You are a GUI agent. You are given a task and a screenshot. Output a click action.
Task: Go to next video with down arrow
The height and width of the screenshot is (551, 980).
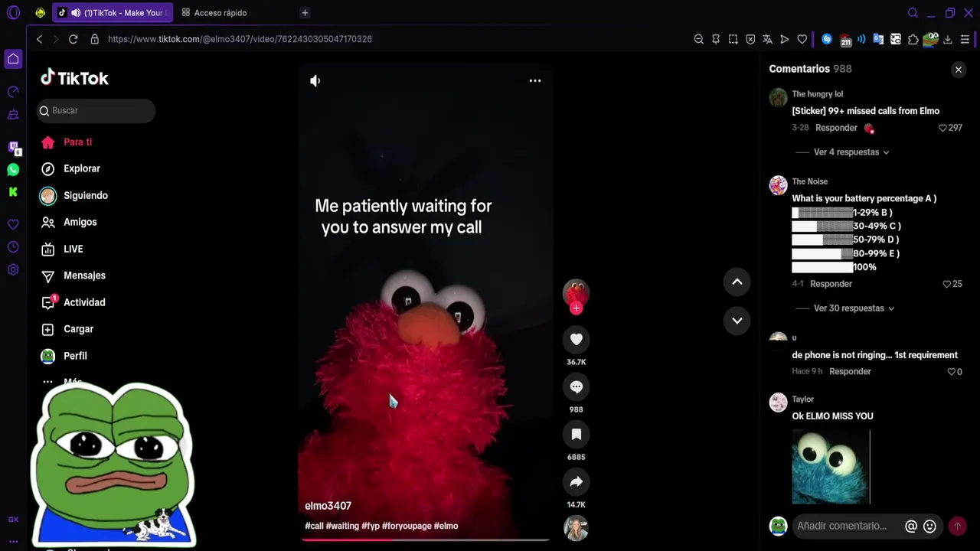click(737, 320)
